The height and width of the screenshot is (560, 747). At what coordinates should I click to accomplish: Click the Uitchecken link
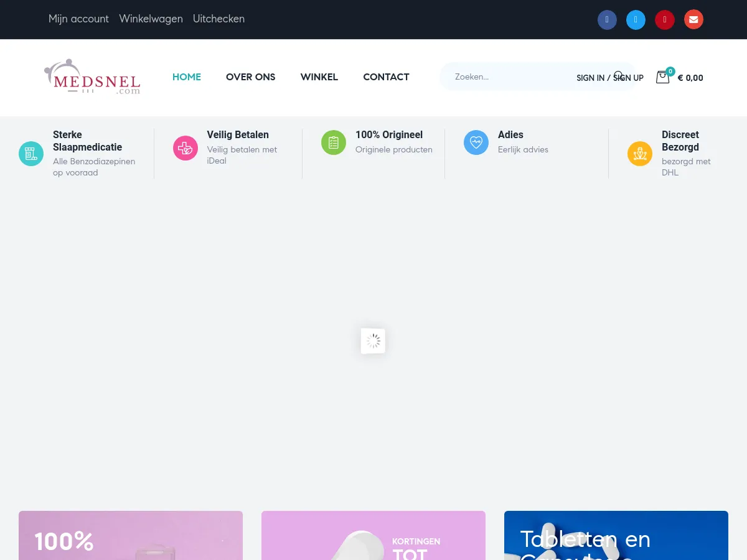point(218,19)
